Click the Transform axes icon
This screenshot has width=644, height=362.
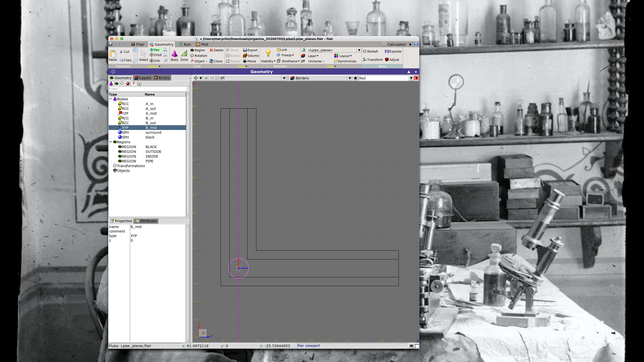coord(365,60)
